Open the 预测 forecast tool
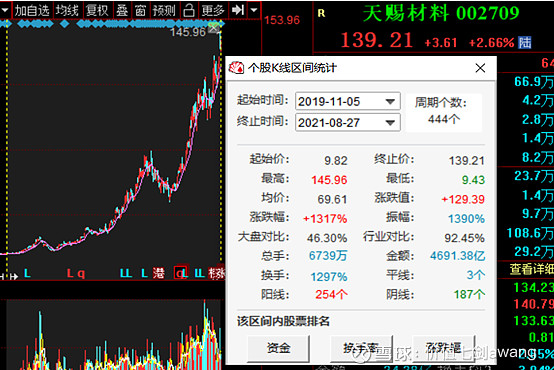The width and height of the screenshot is (554, 370). click(x=164, y=11)
